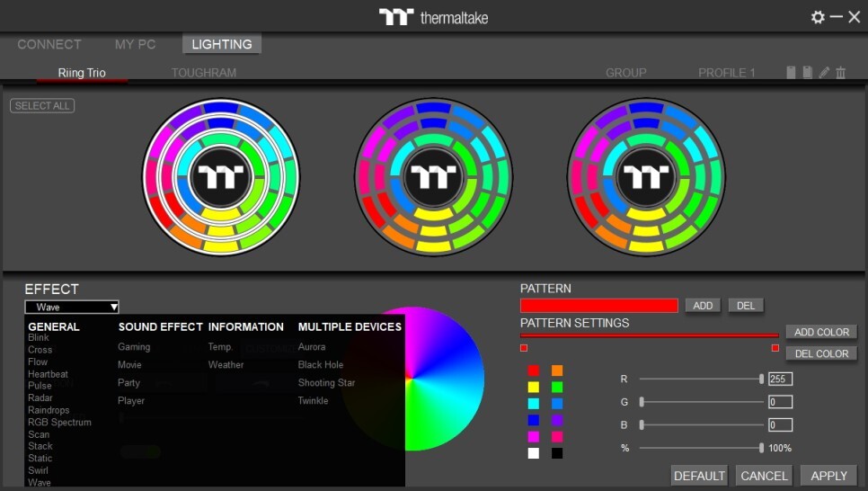Choose the Static effect
The width and height of the screenshot is (868, 491).
(40, 459)
